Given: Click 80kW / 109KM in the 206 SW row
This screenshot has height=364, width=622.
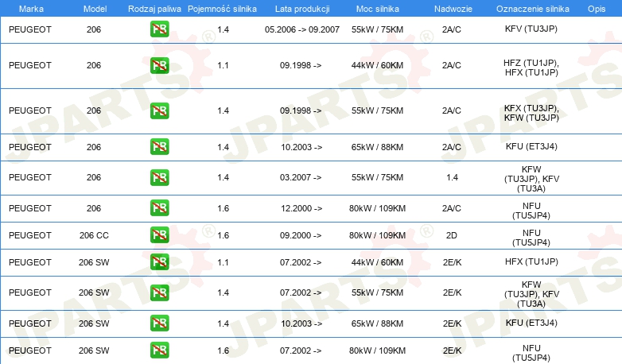Looking at the screenshot, I should click(x=377, y=350).
